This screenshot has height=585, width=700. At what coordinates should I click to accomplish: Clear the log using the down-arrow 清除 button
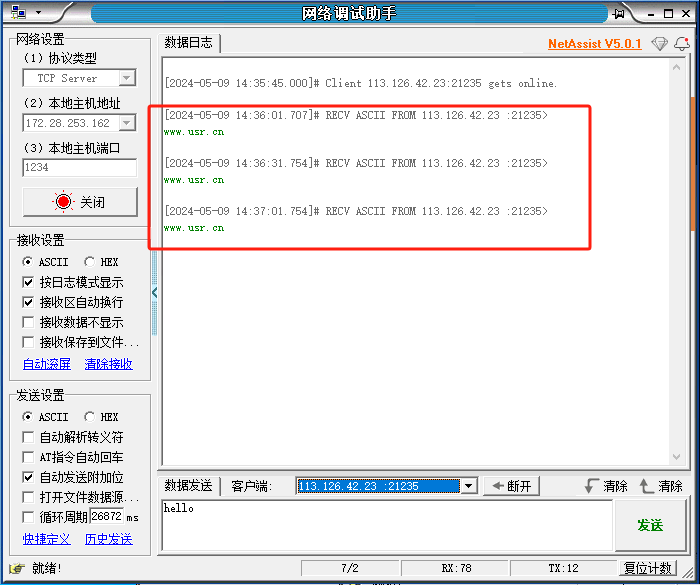(x=606, y=486)
